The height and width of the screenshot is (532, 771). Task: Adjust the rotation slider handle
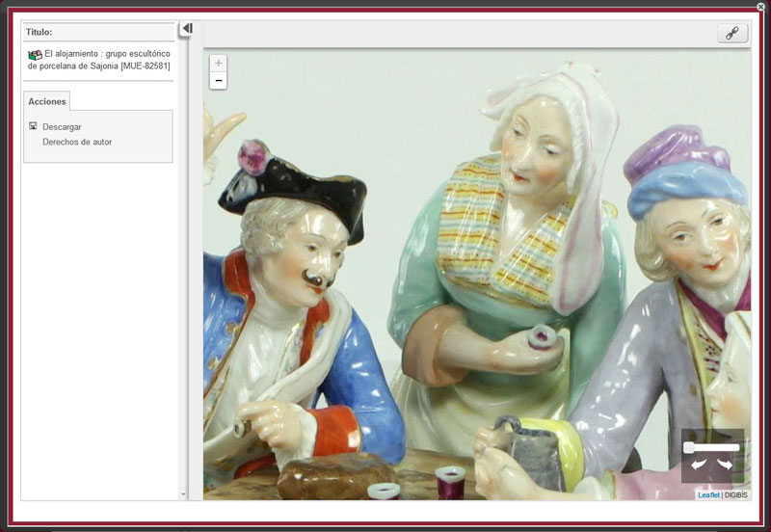689,447
